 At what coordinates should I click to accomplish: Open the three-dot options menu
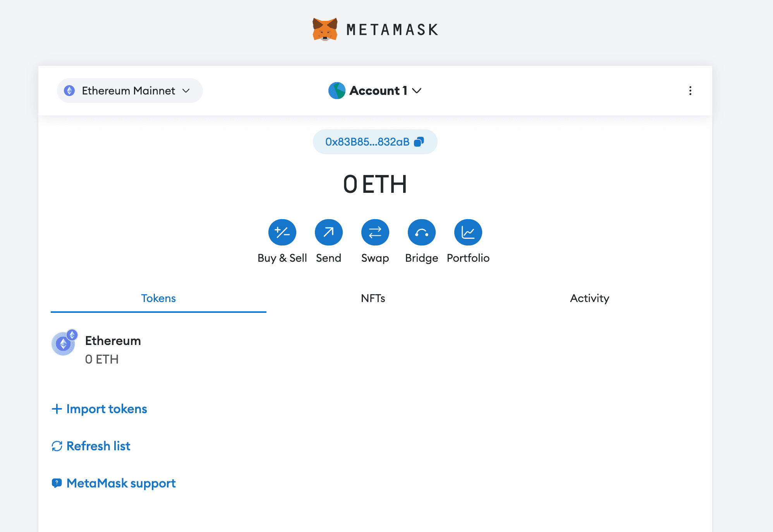coord(690,91)
